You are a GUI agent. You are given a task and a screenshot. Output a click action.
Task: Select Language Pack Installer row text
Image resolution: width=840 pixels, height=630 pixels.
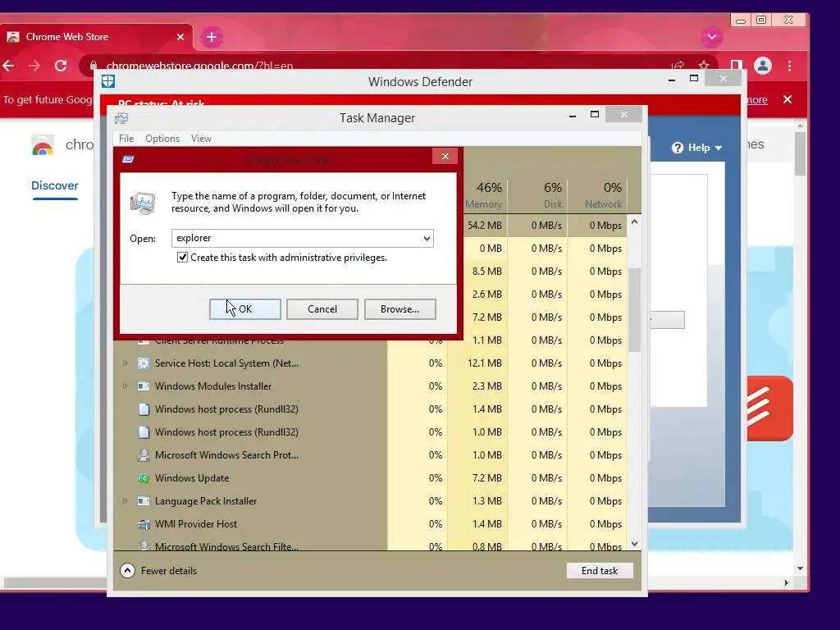(206, 501)
